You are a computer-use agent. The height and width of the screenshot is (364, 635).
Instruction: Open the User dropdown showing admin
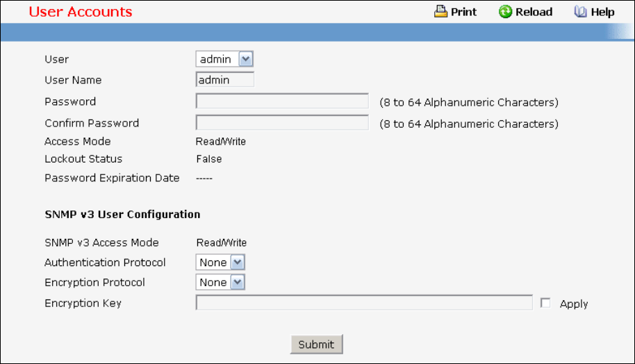(x=224, y=59)
